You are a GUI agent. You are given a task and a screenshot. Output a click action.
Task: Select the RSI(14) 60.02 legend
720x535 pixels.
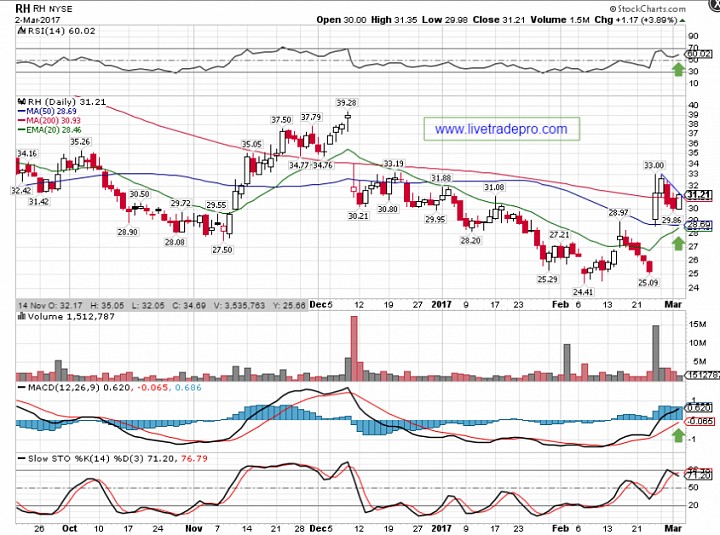pyautogui.click(x=62, y=31)
